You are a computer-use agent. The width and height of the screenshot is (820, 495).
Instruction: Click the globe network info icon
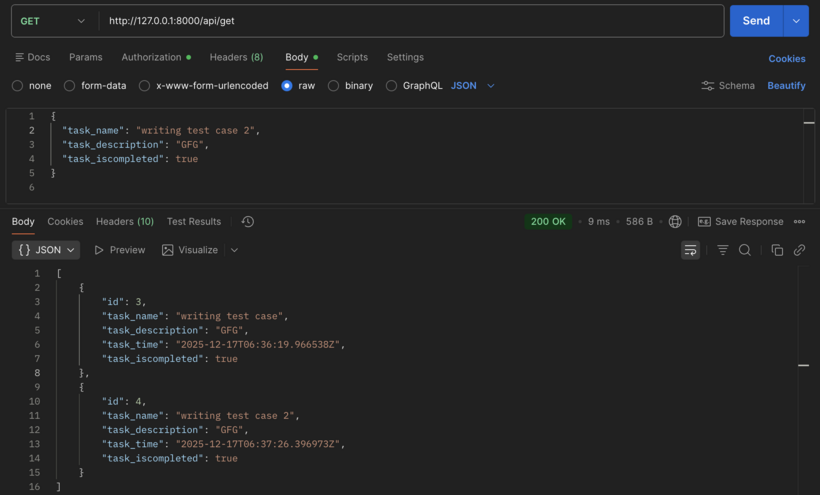675,222
